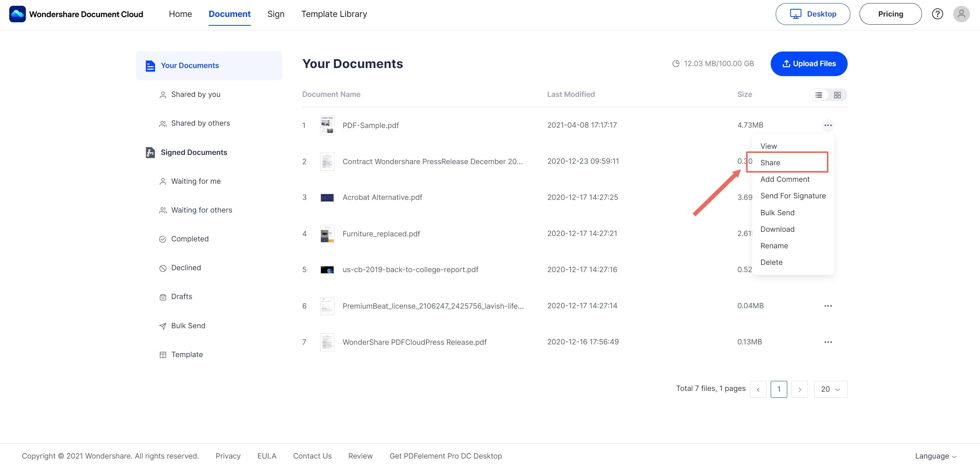Click the Declined circle-slash icon
The height and width of the screenshot is (467, 980).
click(x=163, y=268)
